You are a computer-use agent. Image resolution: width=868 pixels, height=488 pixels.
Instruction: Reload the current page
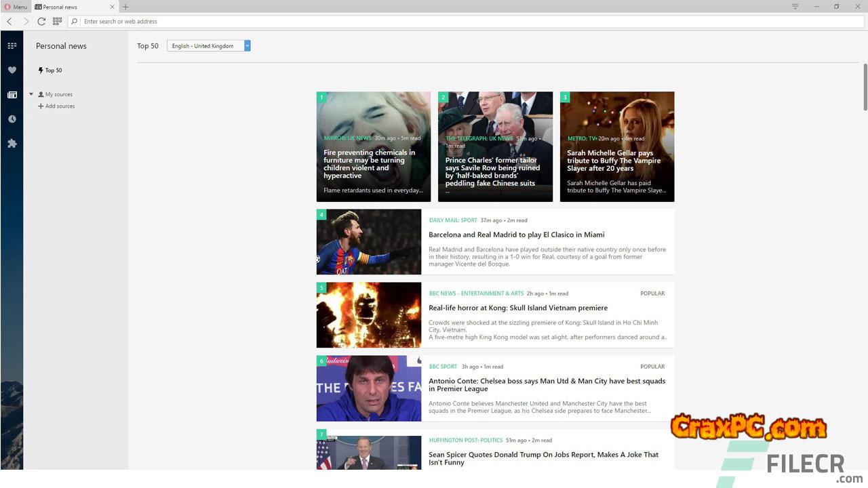pos(41,22)
